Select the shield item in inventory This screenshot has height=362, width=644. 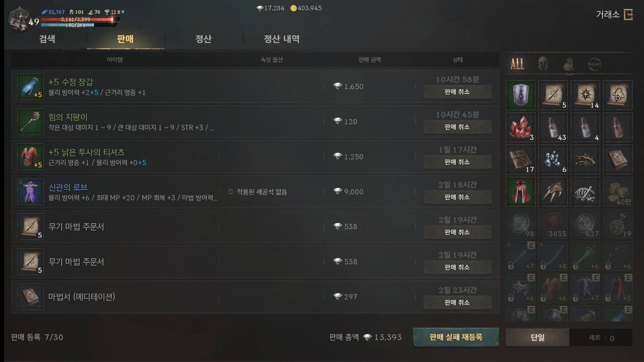pyautogui.click(x=521, y=95)
